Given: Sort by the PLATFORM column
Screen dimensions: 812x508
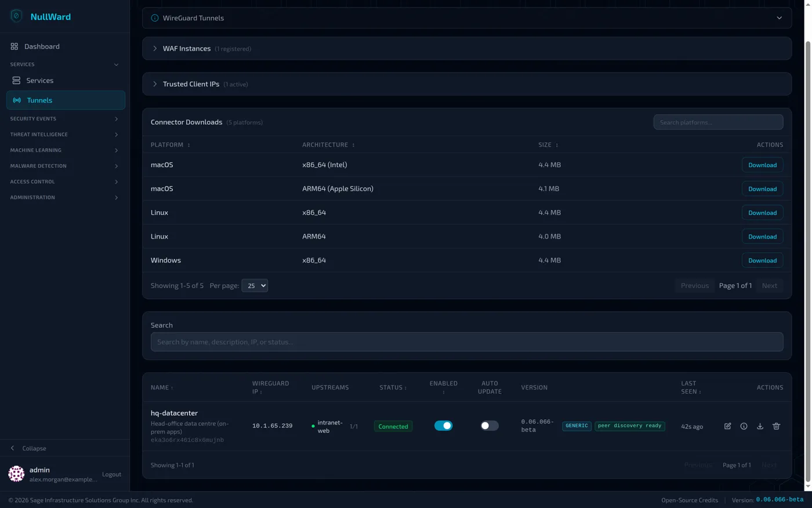Looking at the screenshot, I should point(171,145).
